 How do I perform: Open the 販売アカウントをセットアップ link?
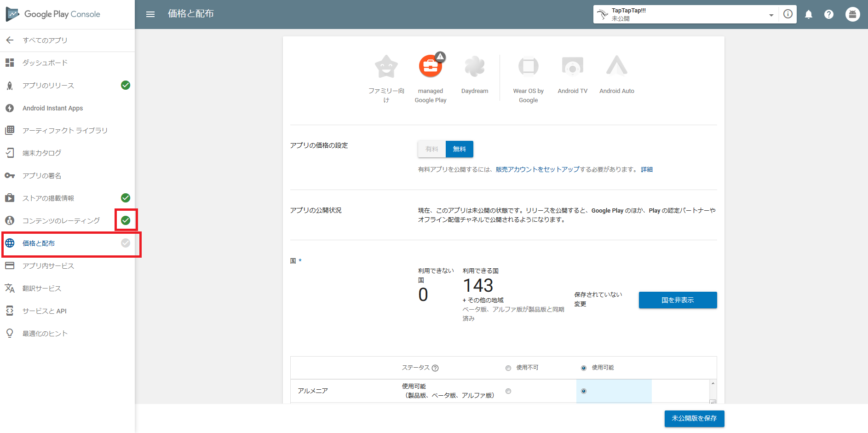(537, 169)
